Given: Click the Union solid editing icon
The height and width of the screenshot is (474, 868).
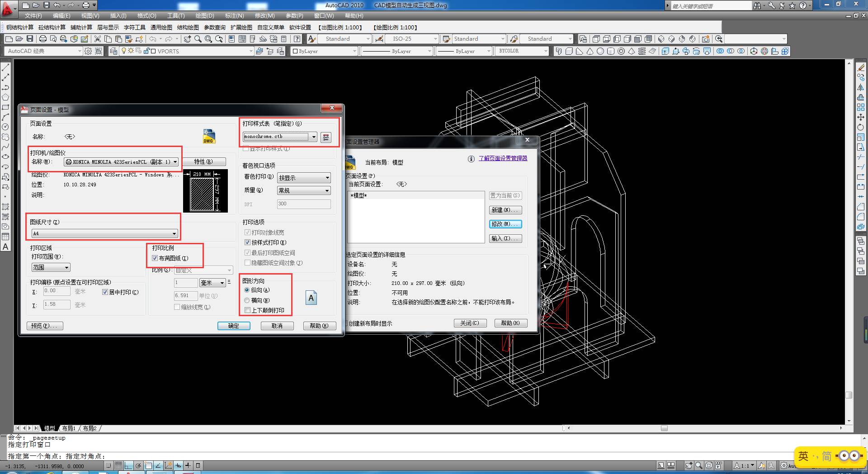Looking at the screenshot, I should pos(720,51).
